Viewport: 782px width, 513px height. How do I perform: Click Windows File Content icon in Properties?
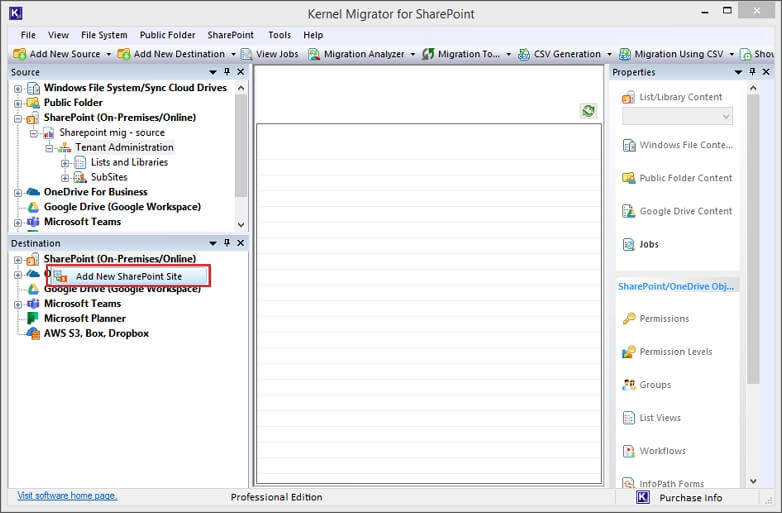(x=628, y=145)
